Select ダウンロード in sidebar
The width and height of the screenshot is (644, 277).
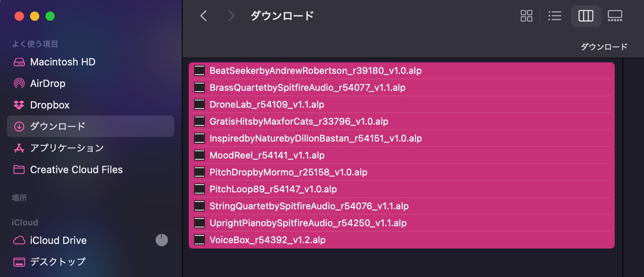tap(91, 126)
